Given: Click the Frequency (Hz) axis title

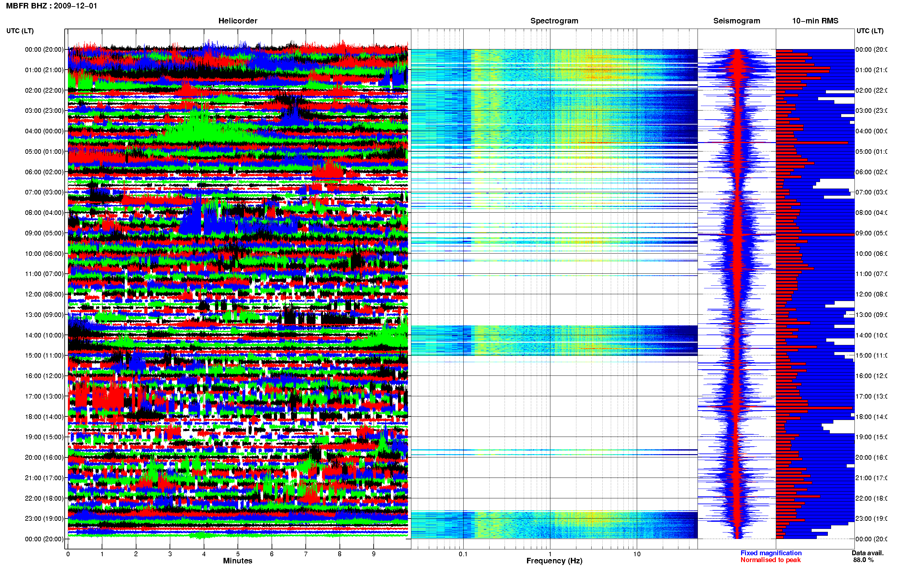Looking at the screenshot, I should tap(554, 561).
